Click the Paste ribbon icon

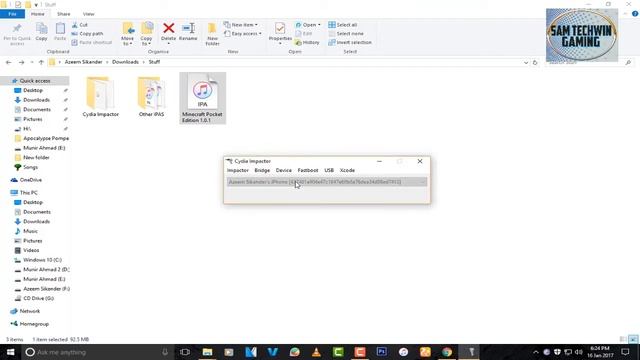[x=60, y=32]
